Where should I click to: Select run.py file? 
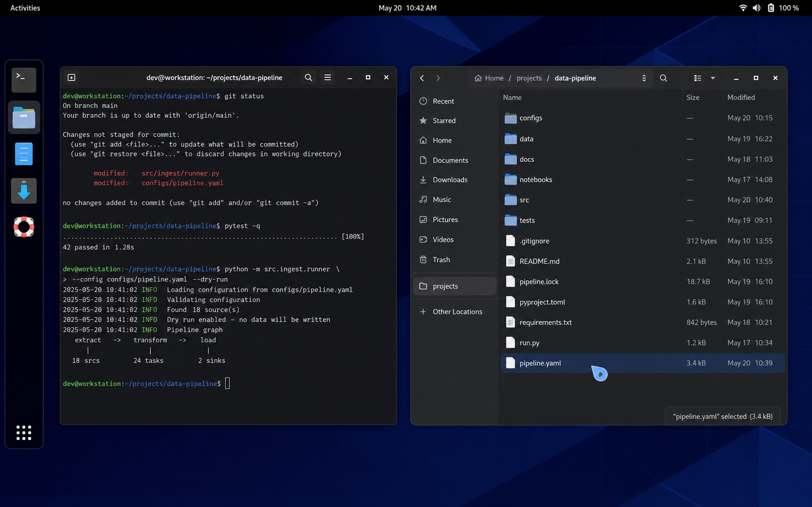(643, 343)
